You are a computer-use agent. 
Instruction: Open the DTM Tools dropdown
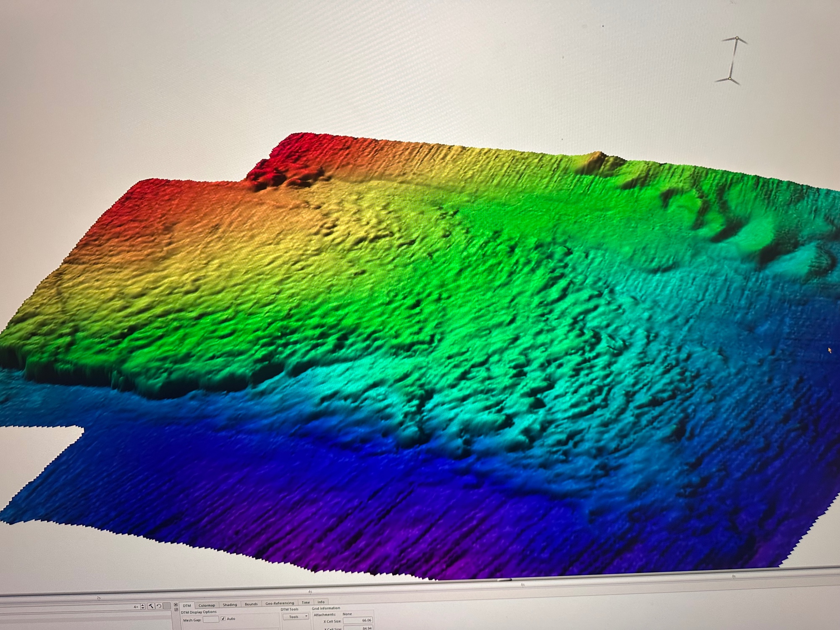click(296, 617)
